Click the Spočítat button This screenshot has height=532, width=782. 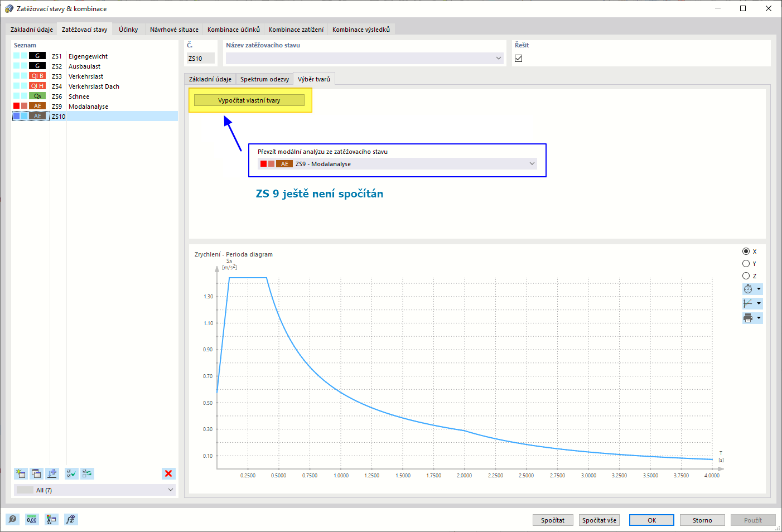point(553,520)
